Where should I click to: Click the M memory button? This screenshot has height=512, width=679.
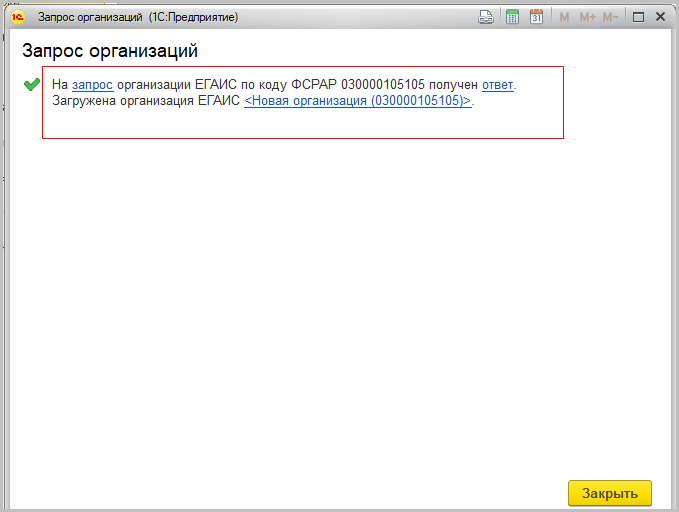pos(564,17)
